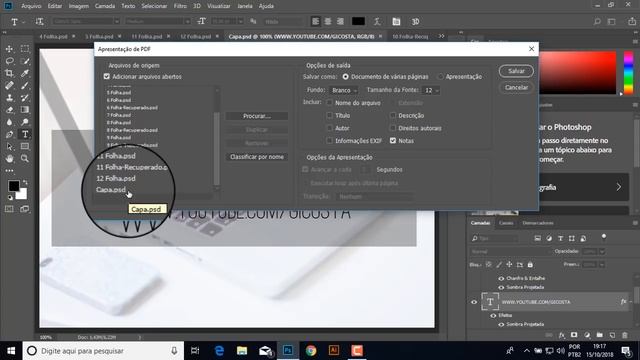Select Documento de várias páginas option
The image size is (640, 360).
345,76
